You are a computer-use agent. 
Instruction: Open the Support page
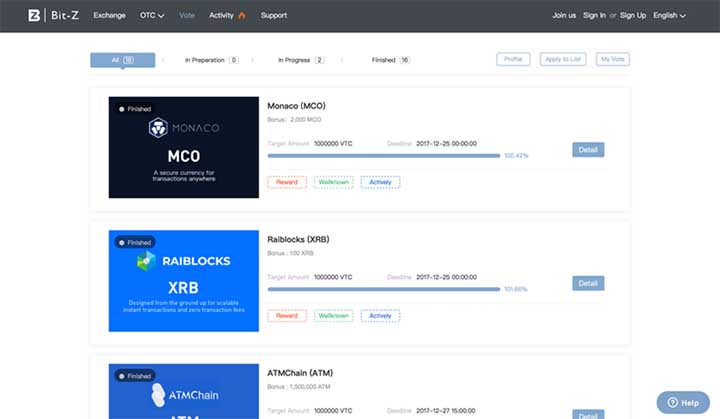[x=274, y=15]
